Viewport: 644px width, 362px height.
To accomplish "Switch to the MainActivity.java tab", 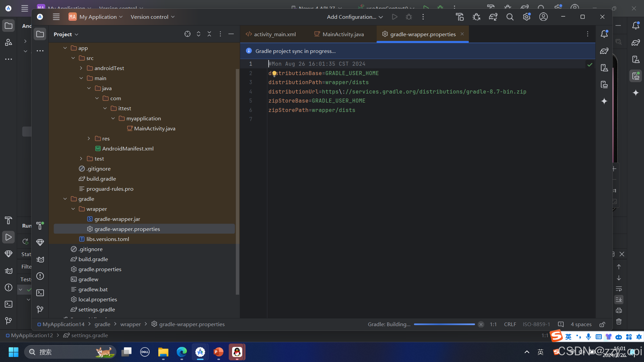I will click(342, 34).
